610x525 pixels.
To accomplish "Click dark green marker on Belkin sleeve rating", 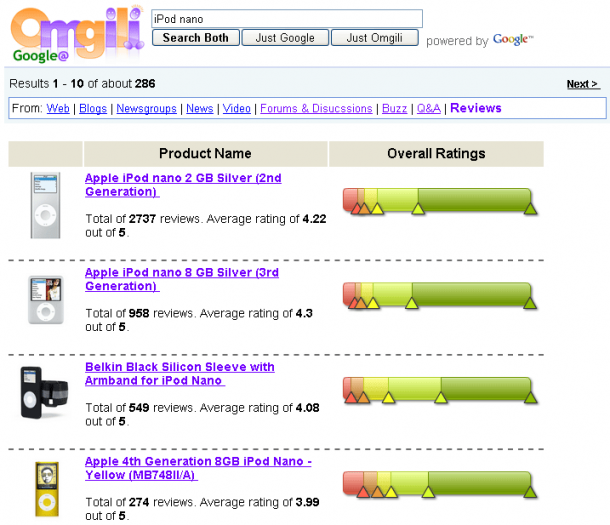I will pyautogui.click(x=530, y=398).
